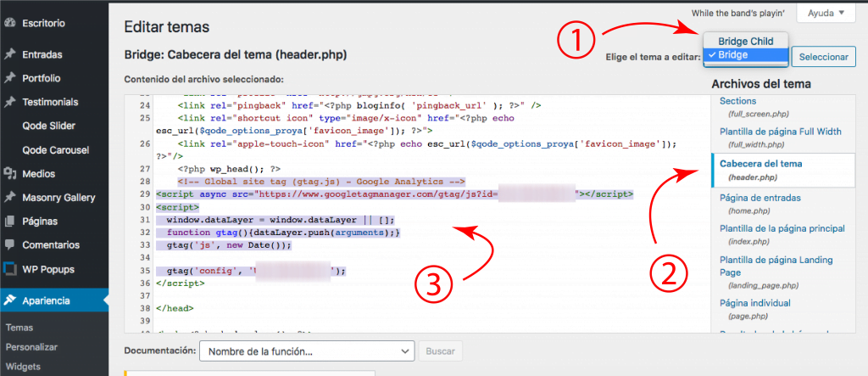Image resolution: width=868 pixels, height=376 pixels.
Task: Open Temas submenu item
Action: click(x=19, y=328)
